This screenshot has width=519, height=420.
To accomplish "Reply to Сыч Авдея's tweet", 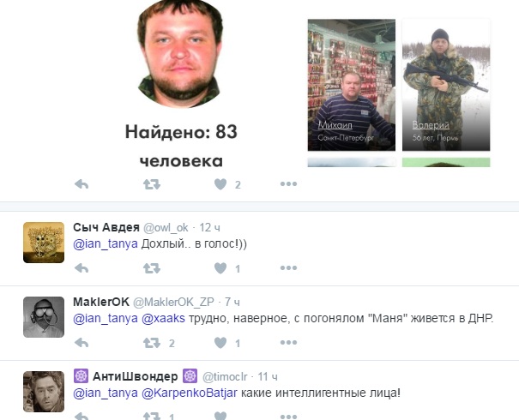I will [81, 268].
